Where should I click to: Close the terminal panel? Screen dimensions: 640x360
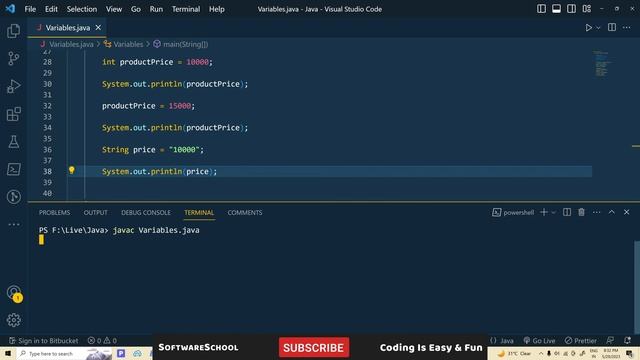(626, 212)
